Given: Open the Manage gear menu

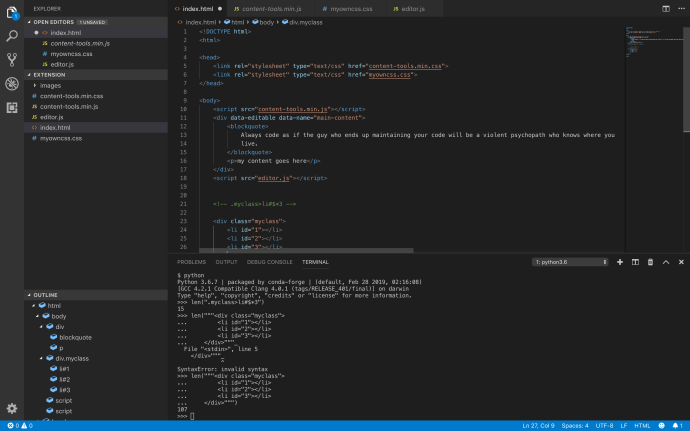Looking at the screenshot, I should [12, 408].
